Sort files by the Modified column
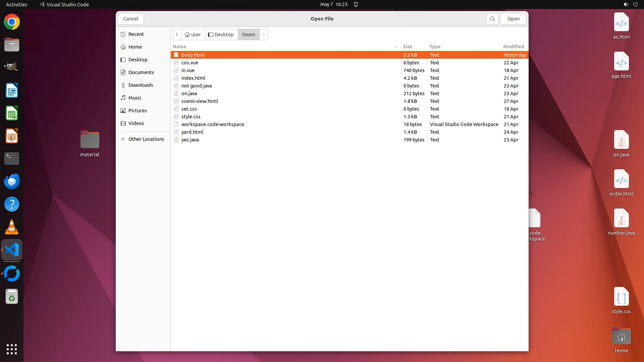 click(513, 47)
